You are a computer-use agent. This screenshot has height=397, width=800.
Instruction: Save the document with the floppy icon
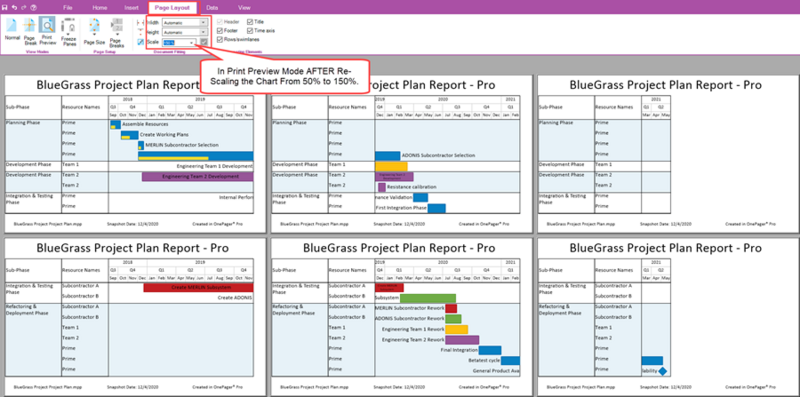5,8
